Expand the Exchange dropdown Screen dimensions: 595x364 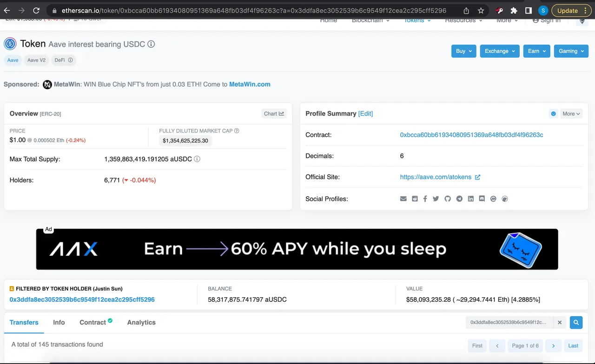(500, 51)
